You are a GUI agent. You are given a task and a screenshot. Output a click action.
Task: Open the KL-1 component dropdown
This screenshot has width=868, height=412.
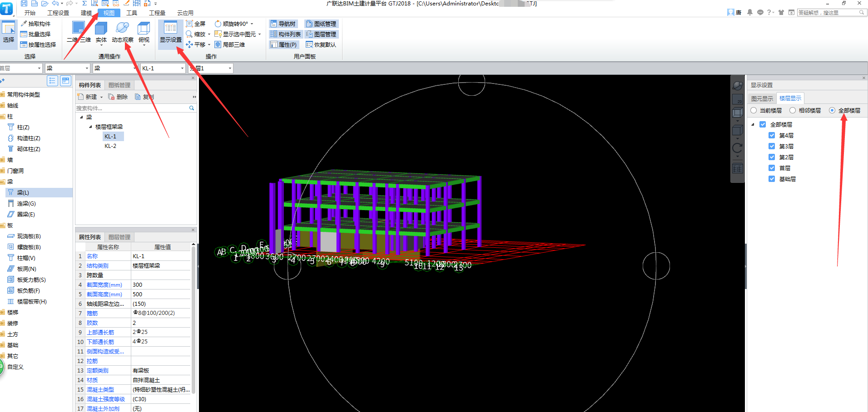182,68
